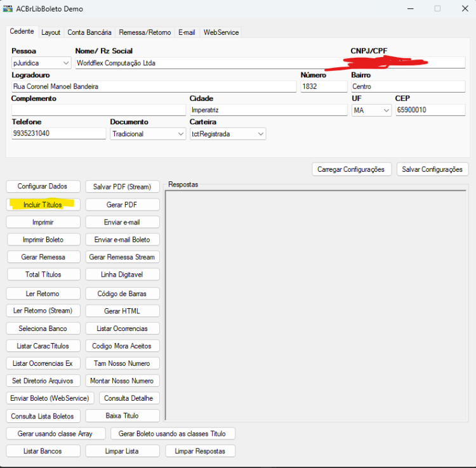476x468 pixels.
Task: Click the Configurar Dados button
Action: click(x=43, y=186)
